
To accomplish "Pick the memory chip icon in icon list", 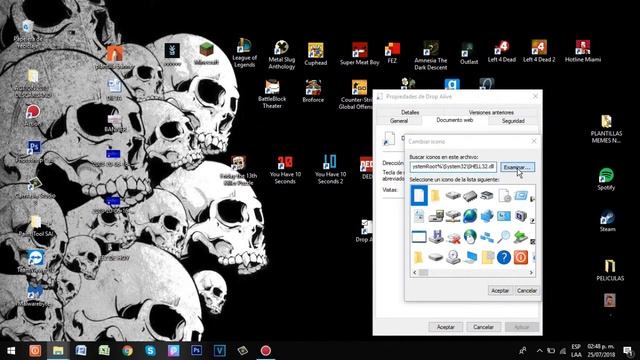I will click(x=469, y=196).
